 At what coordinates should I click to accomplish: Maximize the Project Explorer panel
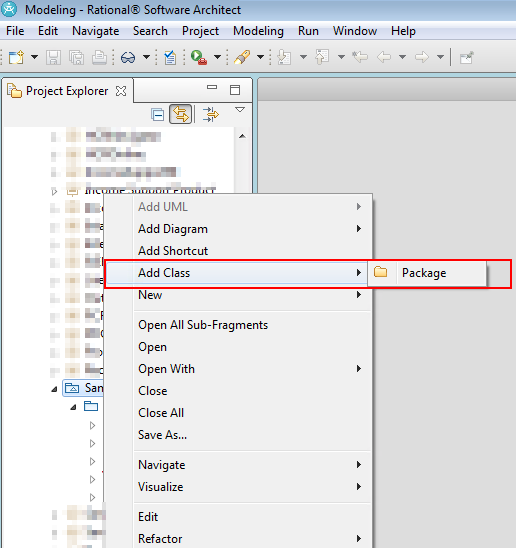[235, 90]
